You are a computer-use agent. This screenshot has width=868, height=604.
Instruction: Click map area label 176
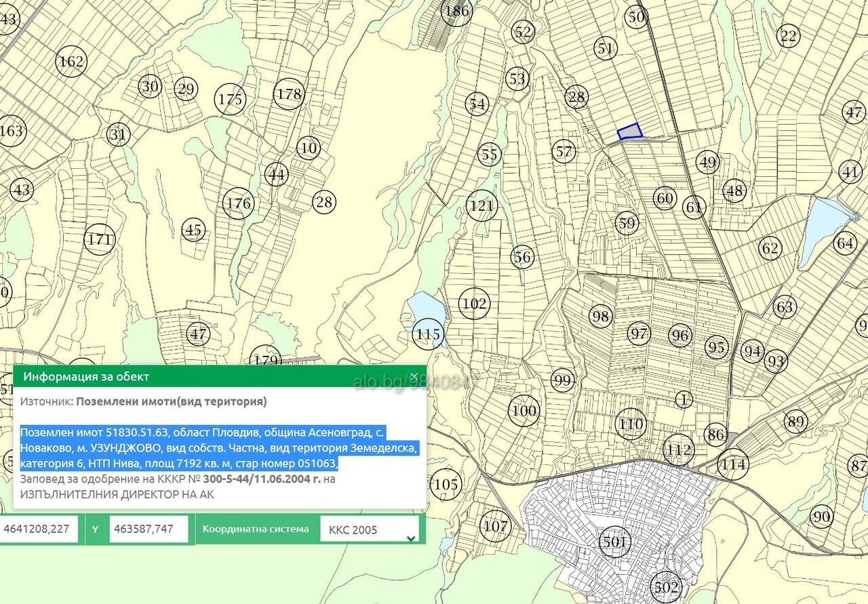coord(238,203)
